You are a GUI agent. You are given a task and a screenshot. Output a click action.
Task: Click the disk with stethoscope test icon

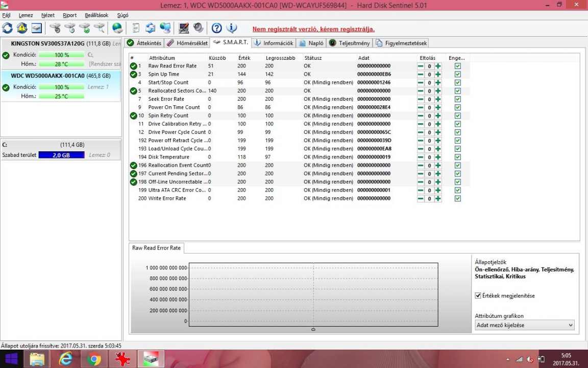[55, 28]
